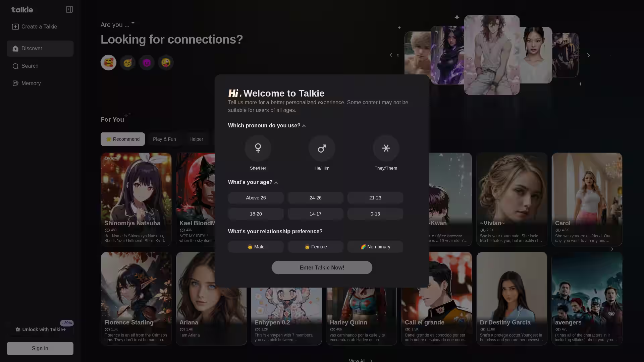Collapse the sidebar with the panel icon
This screenshot has height=362, width=644.
coord(69,9)
